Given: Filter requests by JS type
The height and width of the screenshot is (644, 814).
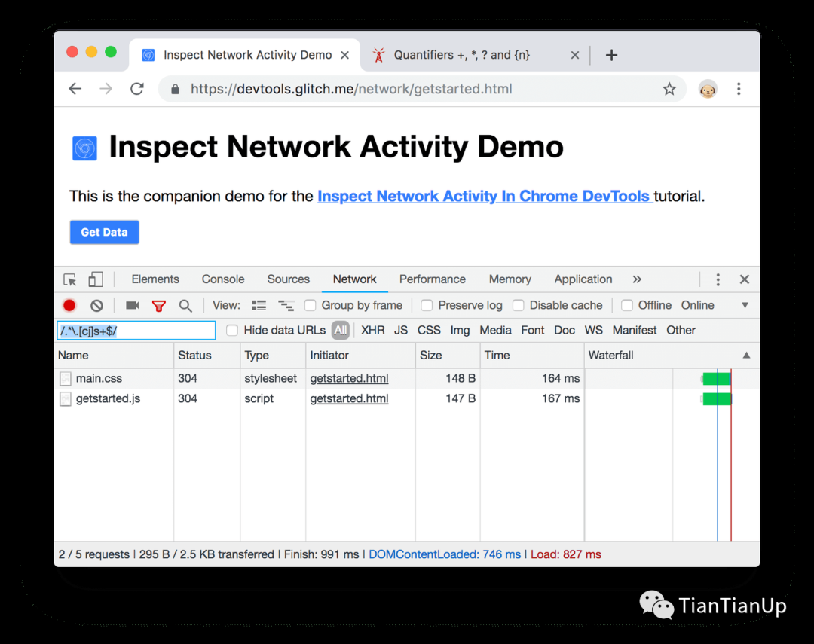Looking at the screenshot, I should [x=401, y=330].
